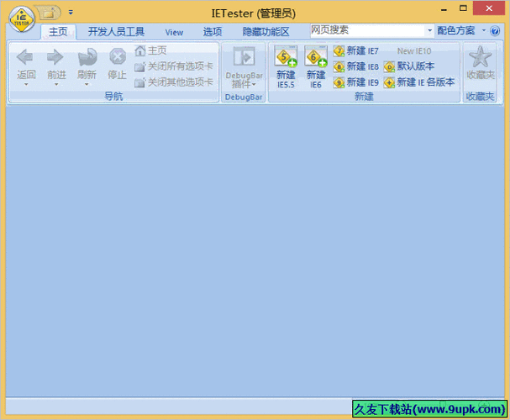This screenshot has height=420, width=510.
Task: Click the quick access folder icon
Action: click(49, 13)
